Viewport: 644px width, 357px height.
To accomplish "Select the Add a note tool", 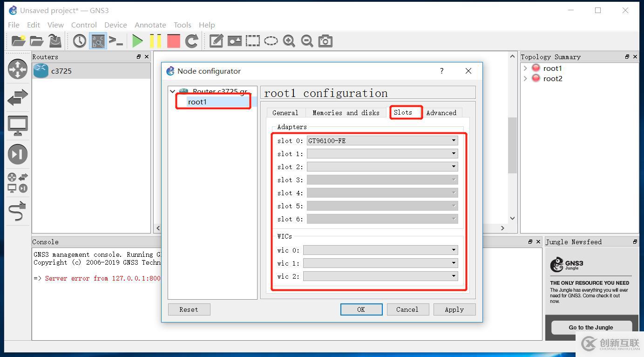I will point(216,41).
